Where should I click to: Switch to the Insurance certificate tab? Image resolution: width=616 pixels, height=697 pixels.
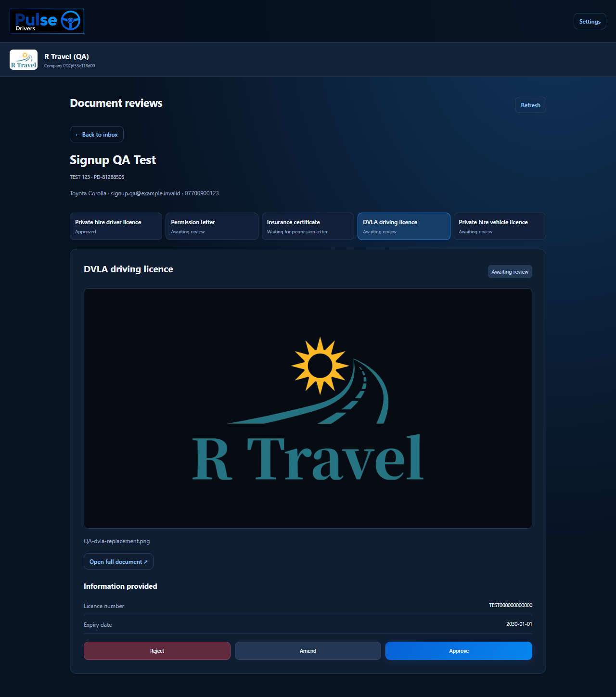[308, 226]
